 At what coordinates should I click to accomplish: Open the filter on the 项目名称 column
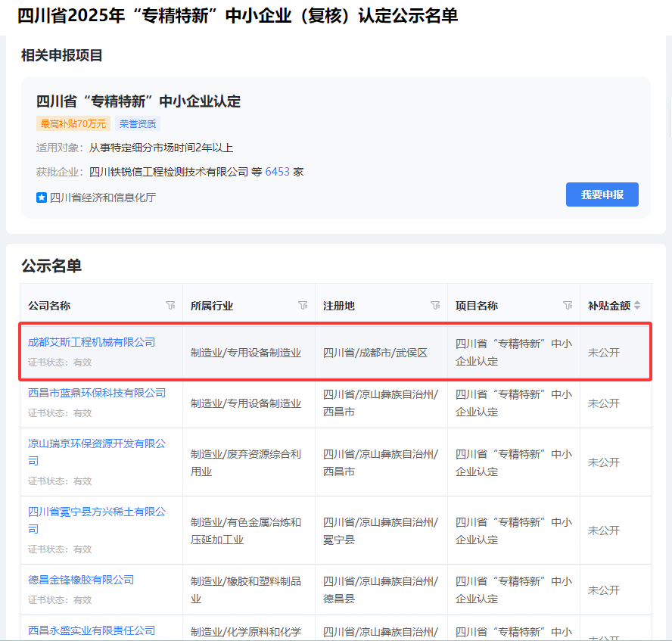568,306
